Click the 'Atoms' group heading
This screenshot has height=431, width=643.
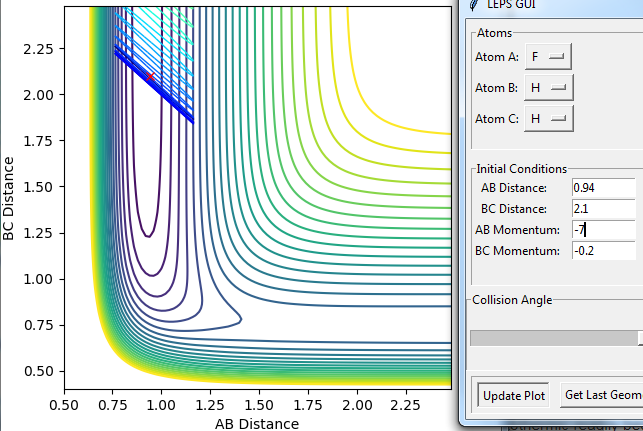pos(495,33)
